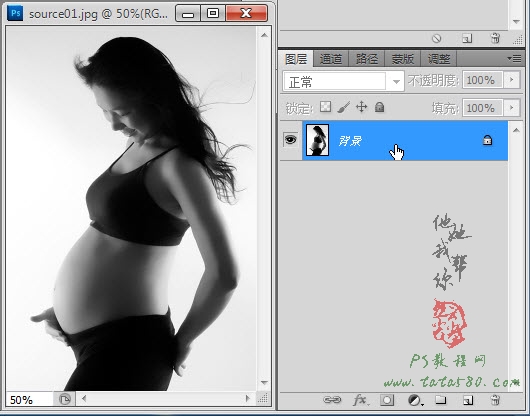Click document horizontal scrollbar left arrow
The image size is (530, 416).
coord(84,399)
